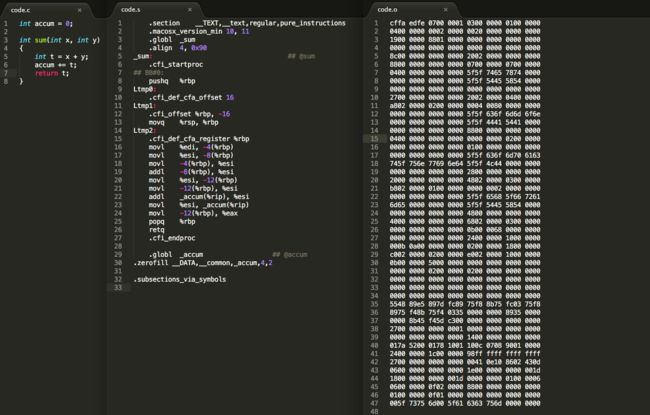Click the 'int accum = 0;' line in code.c

46,24
